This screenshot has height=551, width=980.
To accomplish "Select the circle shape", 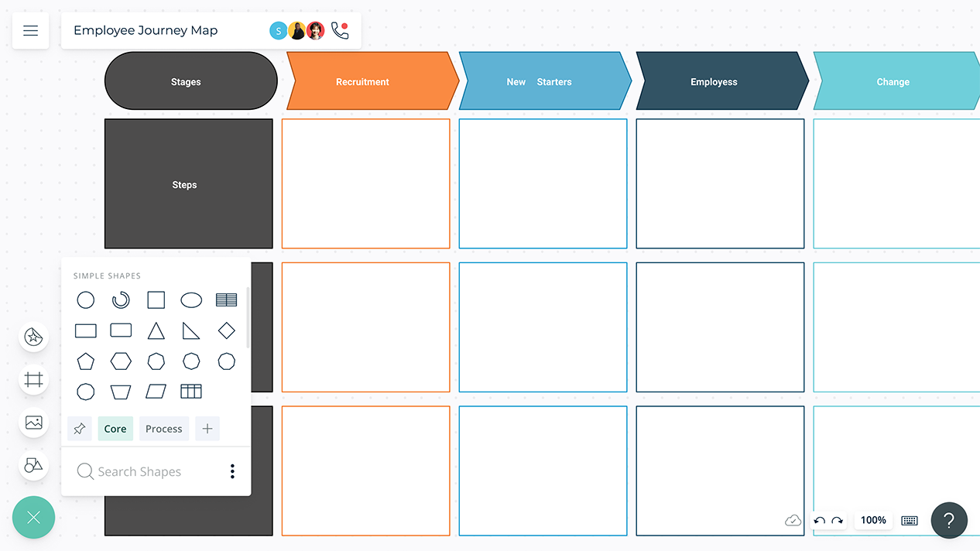I will (86, 300).
